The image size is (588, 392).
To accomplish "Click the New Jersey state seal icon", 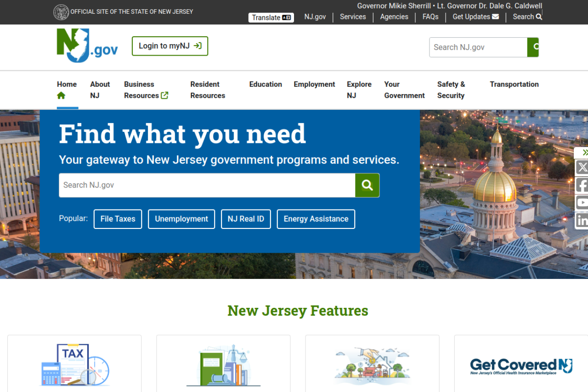I will [61, 12].
